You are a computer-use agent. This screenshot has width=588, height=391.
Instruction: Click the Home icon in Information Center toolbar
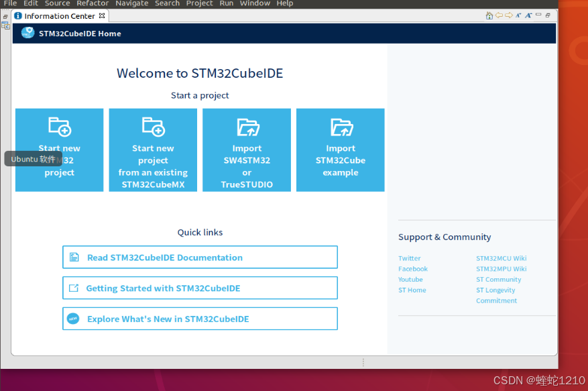(x=489, y=15)
